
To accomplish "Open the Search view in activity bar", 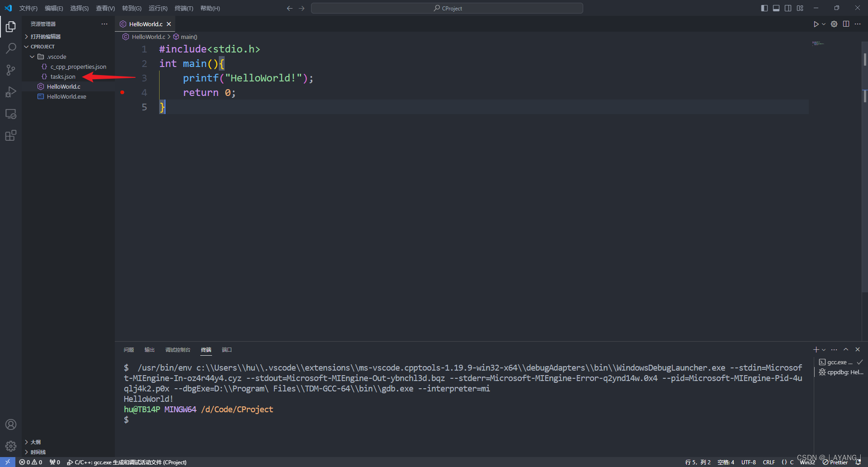I will click(x=11, y=48).
